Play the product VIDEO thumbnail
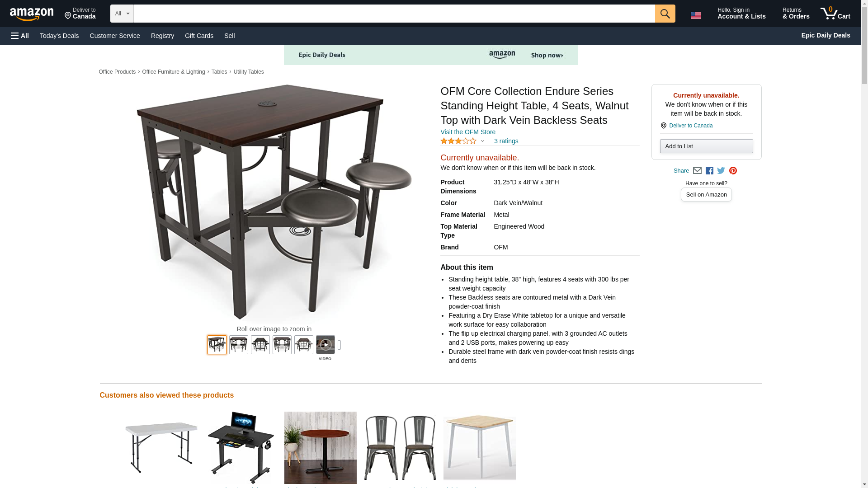 [x=325, y=345]
